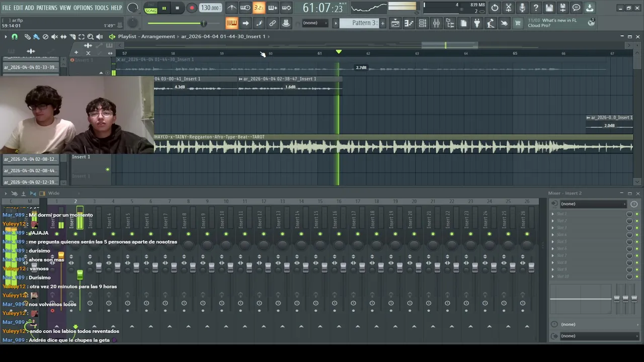Image resolution: width=644 pixels, height=362 pixels.
Task: Open the Piano roll view icon
Action: pyautogui.click(x=409, y=23)
